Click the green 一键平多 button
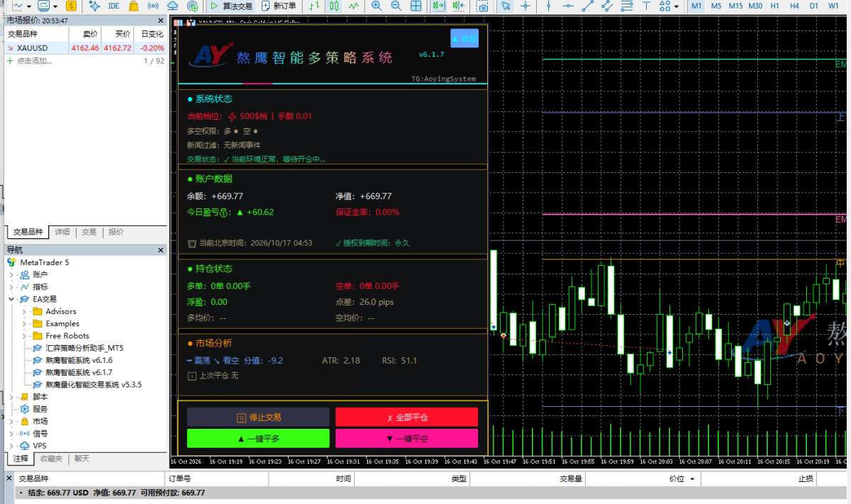The width and height of the screenshot is (851, 504). coord(258,439)
